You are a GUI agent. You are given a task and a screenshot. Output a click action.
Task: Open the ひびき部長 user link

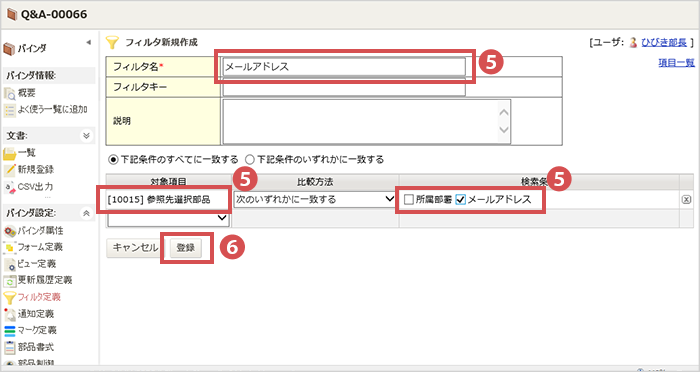[x=664, y=42]
